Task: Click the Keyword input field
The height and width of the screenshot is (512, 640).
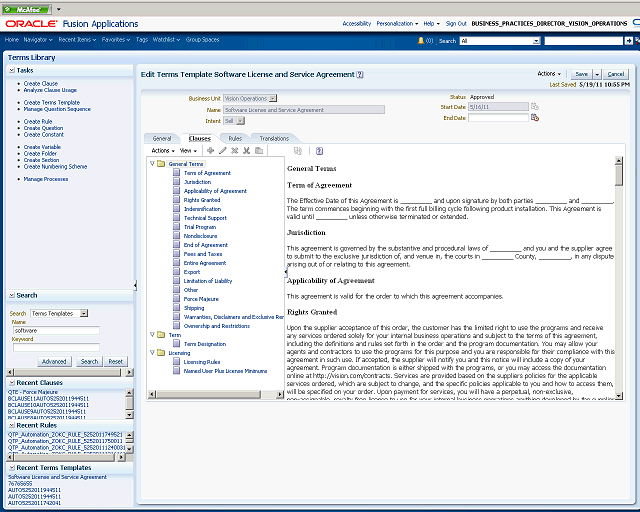Action: pos(56,347)
